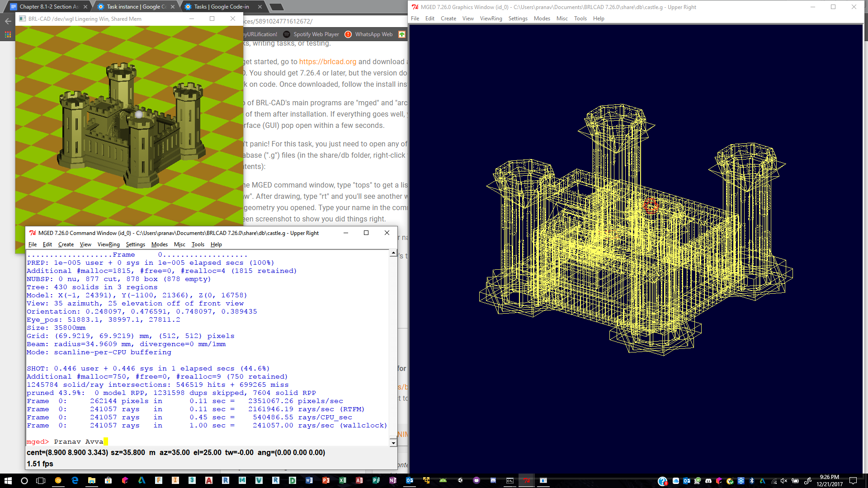Launch Autodesk Inventor (I) from the taskbar
This screenshot has height=488, width=868.
[x=175, y=480]
